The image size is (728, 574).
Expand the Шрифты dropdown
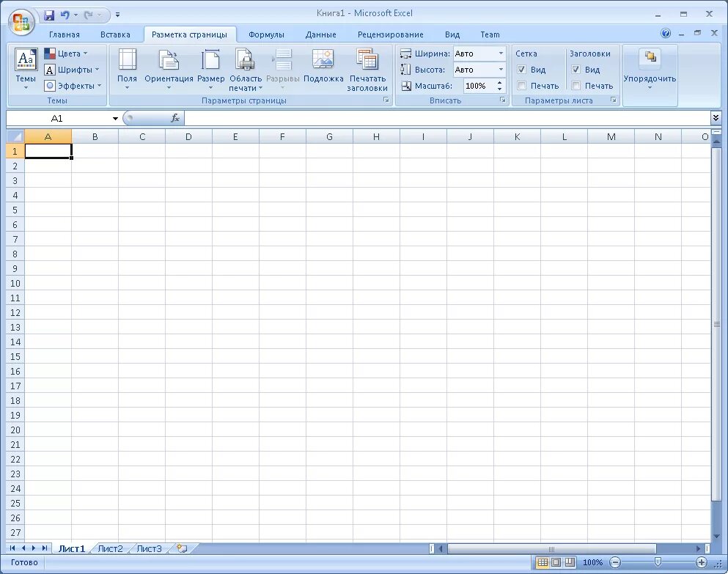71,69
